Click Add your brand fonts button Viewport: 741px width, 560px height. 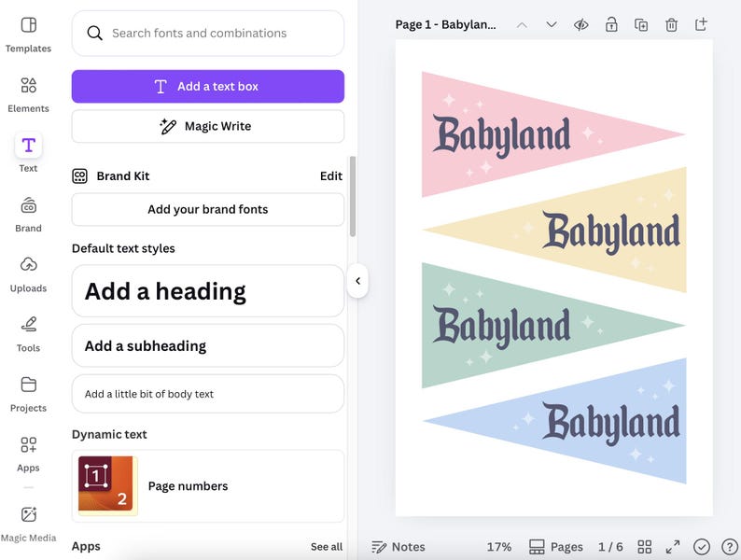click(208, 209)
